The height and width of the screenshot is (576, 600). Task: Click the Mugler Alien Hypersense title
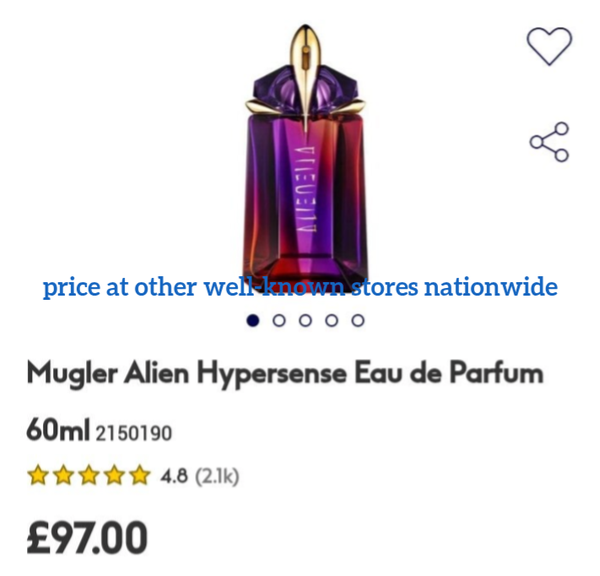[285, 373]
